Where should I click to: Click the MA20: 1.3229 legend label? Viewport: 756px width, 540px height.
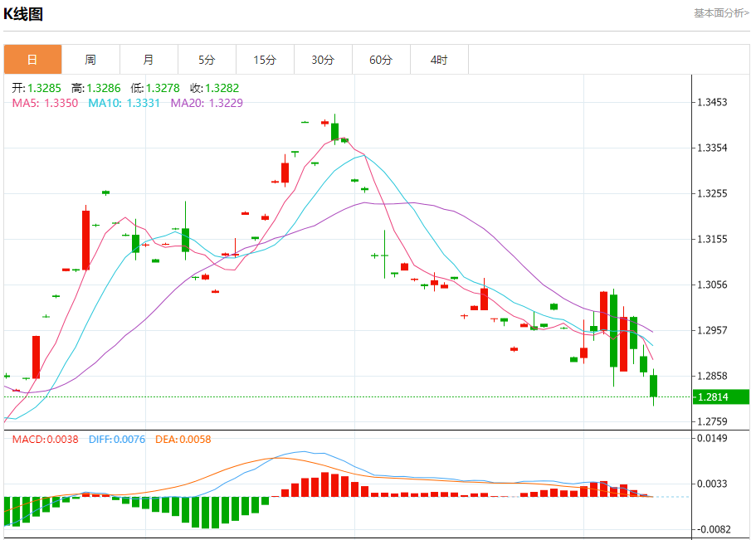click(x=207, y=103)
